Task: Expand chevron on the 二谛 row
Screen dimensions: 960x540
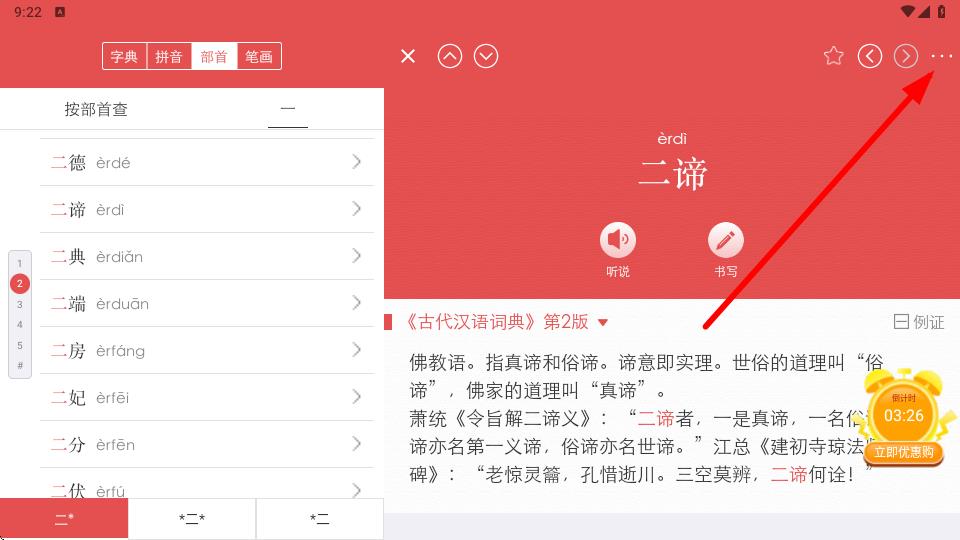Action: (356, 209)
